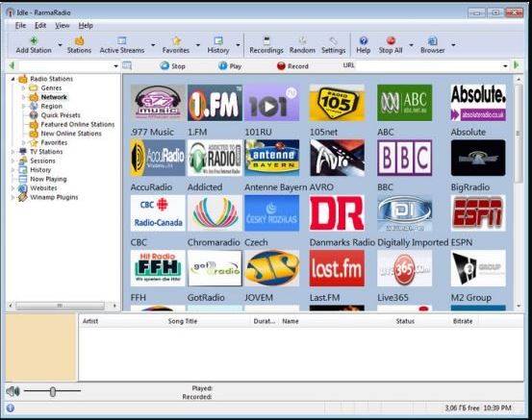This screenshot has height=420, width=532.
Task: Open the History toolbar icon
Action: [218, 40]
